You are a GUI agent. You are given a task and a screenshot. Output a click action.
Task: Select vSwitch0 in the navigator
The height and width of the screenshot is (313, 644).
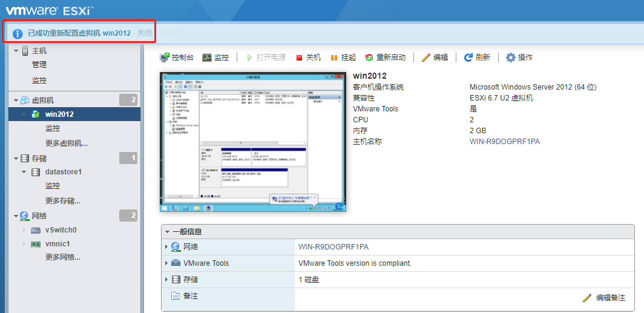coord(61,230)
